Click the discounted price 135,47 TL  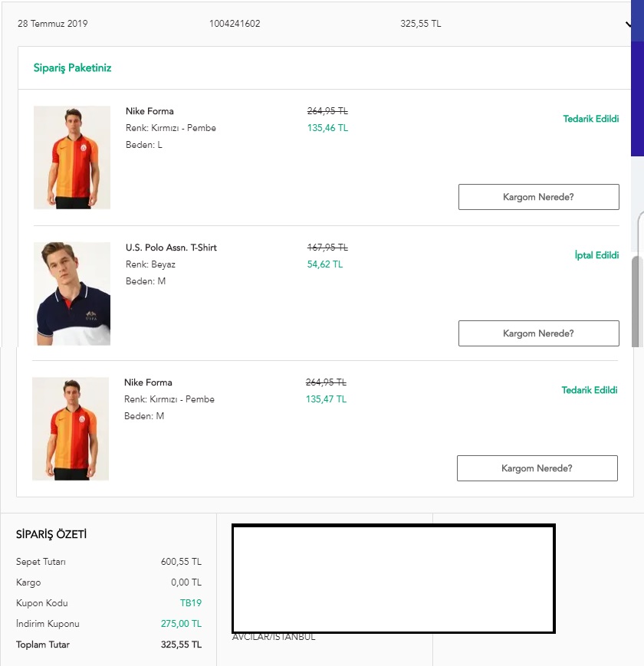327,399
